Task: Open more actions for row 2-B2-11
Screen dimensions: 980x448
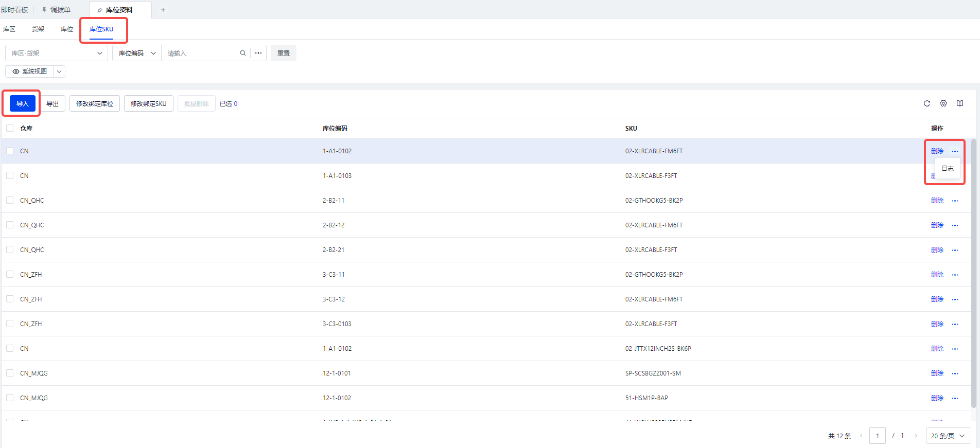Action: point(955,201)
